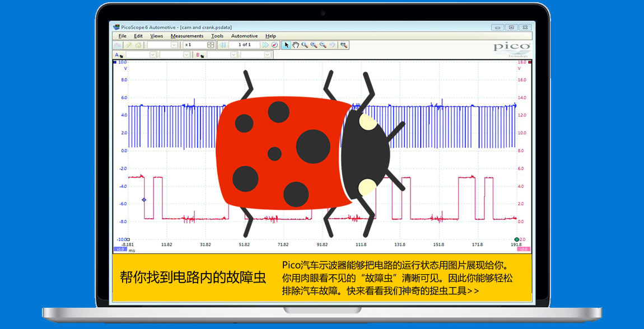This screenshot has width=644, height=329.
Task: Go to previous waveform buffer
Action: (x=223, y=45)
